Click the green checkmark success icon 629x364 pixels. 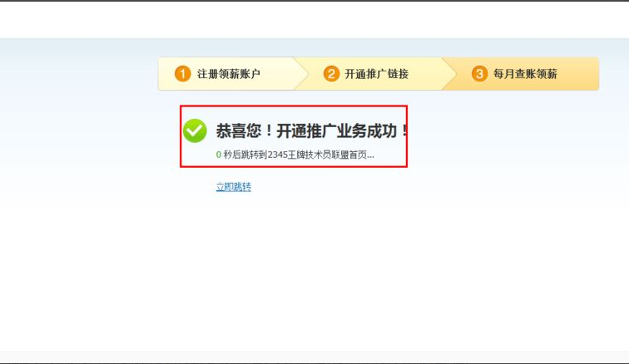[x=195, y=130]
